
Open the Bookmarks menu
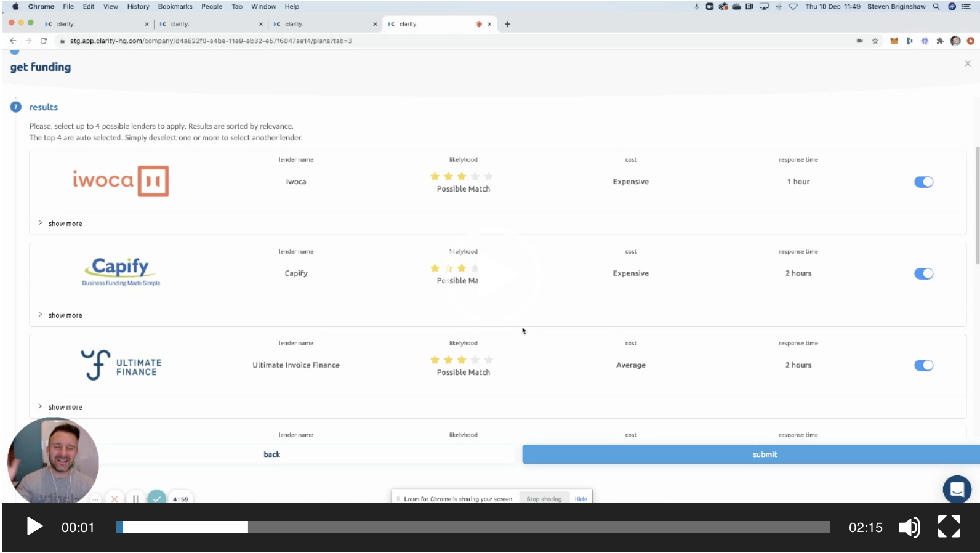(175, 6)
